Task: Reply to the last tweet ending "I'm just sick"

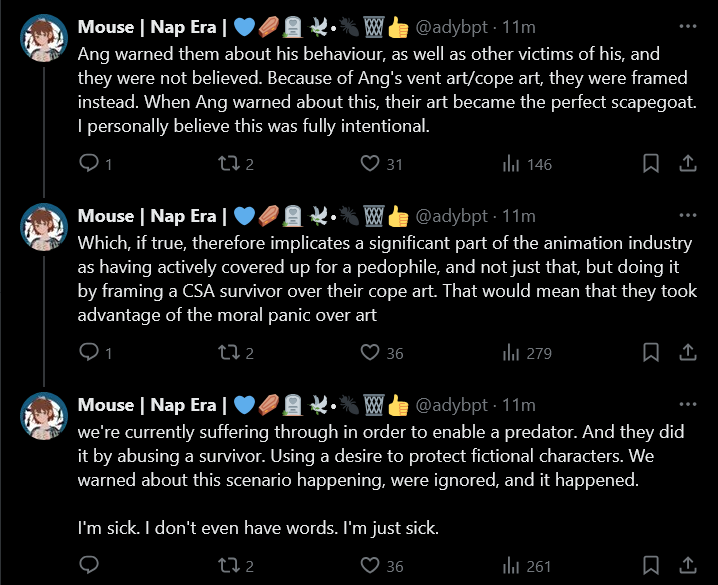Action: (x=89, y=564)
